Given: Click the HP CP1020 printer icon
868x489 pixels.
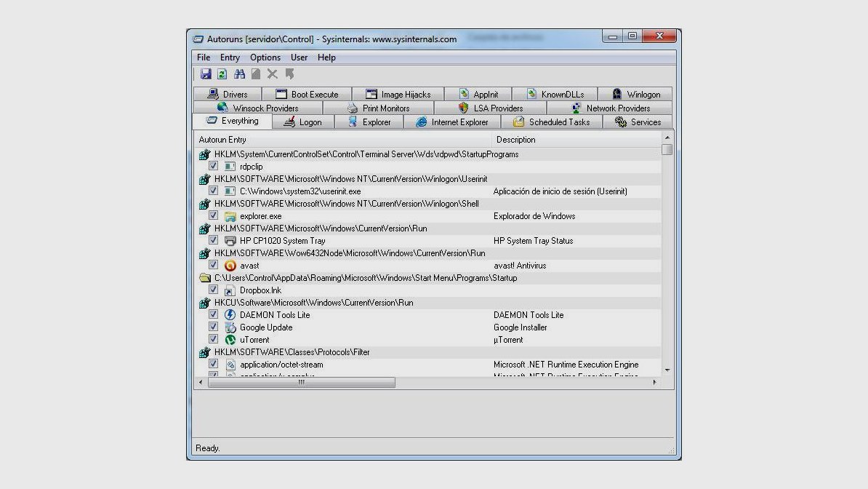Looking at the screenshot, I should point(230,241).
